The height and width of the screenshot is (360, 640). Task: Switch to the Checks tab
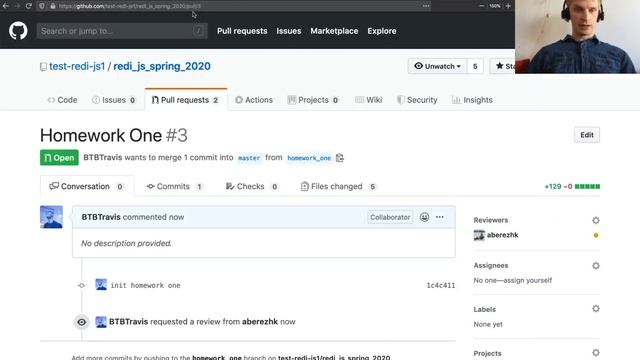click(x=252, y=187)
